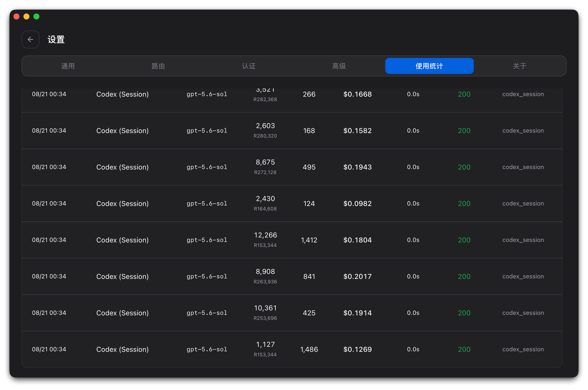588x390 pixels.
Task: Click the R282,368 cached tokens label
Action: tap(265, 99)
